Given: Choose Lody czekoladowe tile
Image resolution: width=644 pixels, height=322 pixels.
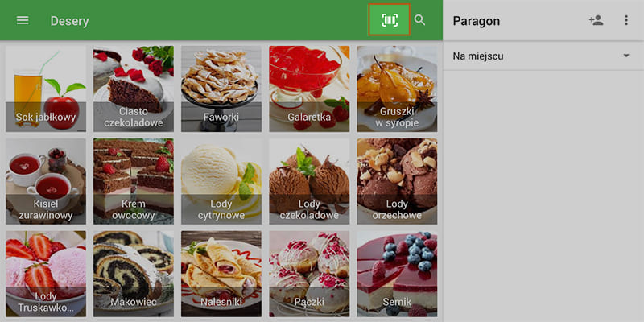Looking at the screenshot, I should click(x=309, y=181).
